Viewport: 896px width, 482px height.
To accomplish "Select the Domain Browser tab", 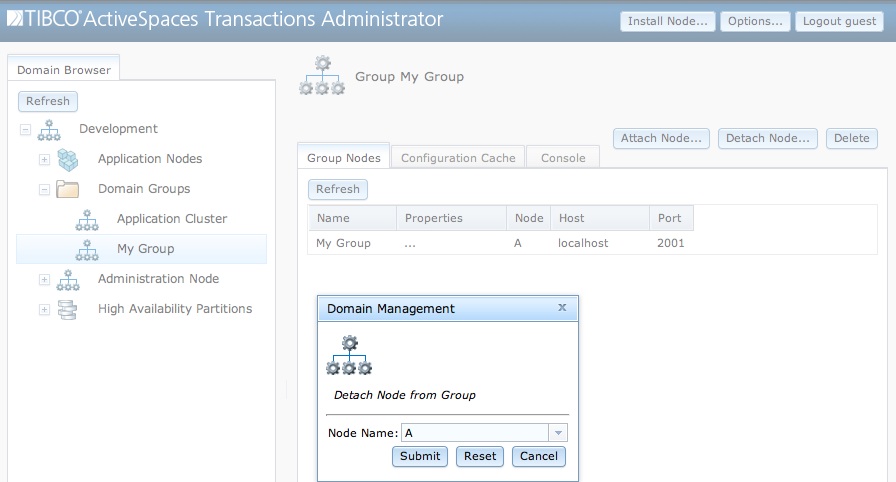I will (63, 70).
